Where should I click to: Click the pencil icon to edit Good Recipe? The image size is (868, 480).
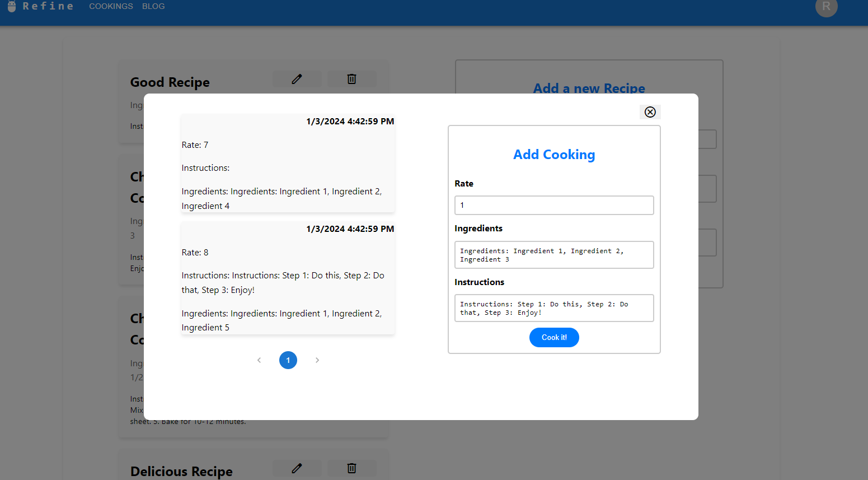click(297, 78)
